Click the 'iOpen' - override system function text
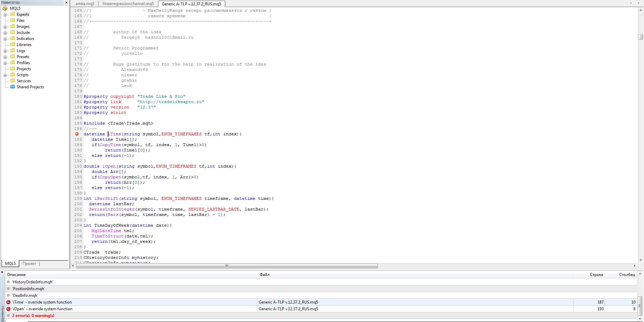This screenshot has width=644, height=322. coord(42,309)
